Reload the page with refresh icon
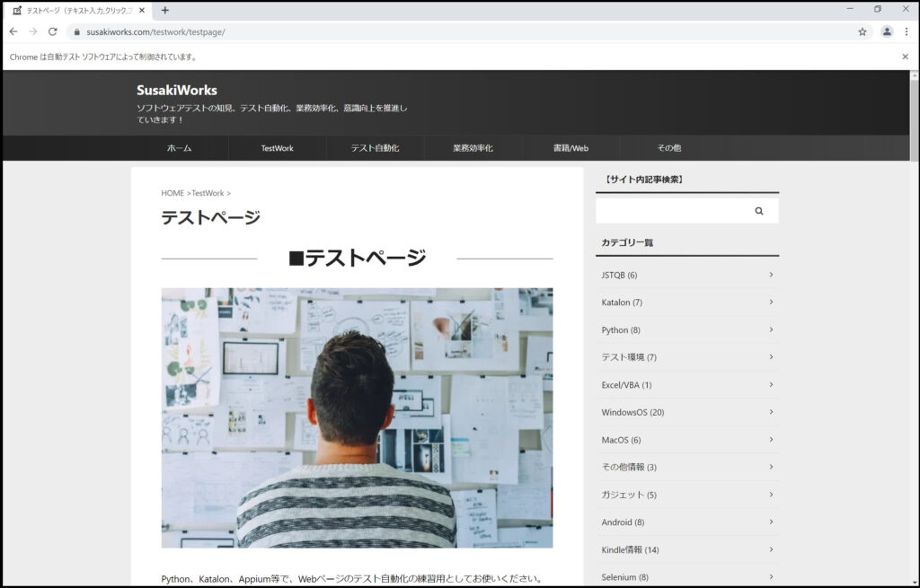The width and height of the screenshot is (920, 588). click(x=53, y=31)
